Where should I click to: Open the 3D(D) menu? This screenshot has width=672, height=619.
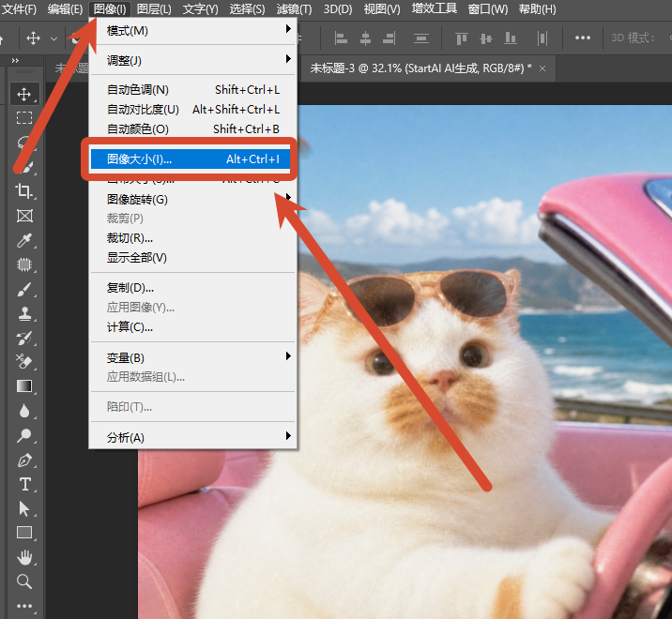[338, 9]
